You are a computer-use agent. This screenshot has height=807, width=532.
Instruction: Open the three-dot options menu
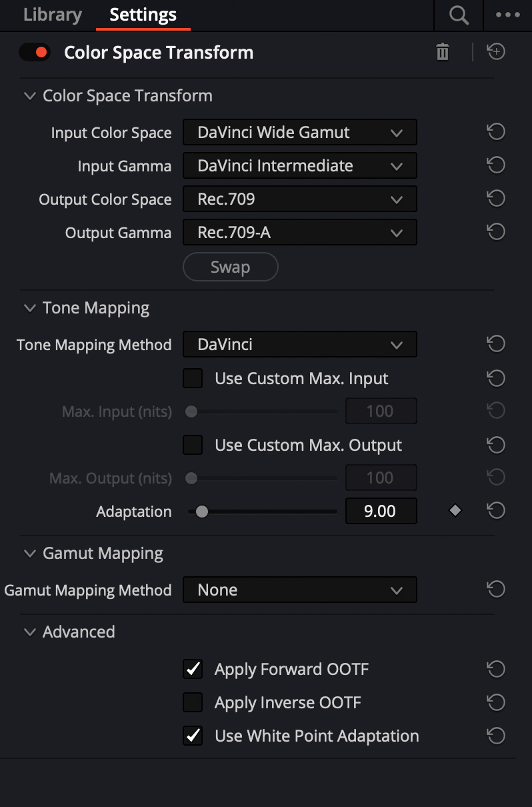508,15
